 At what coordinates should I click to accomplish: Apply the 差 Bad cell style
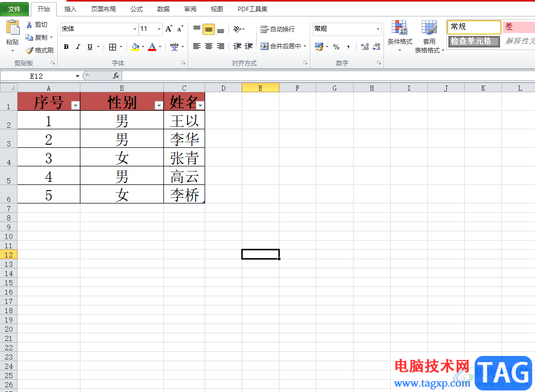point(519,27)
